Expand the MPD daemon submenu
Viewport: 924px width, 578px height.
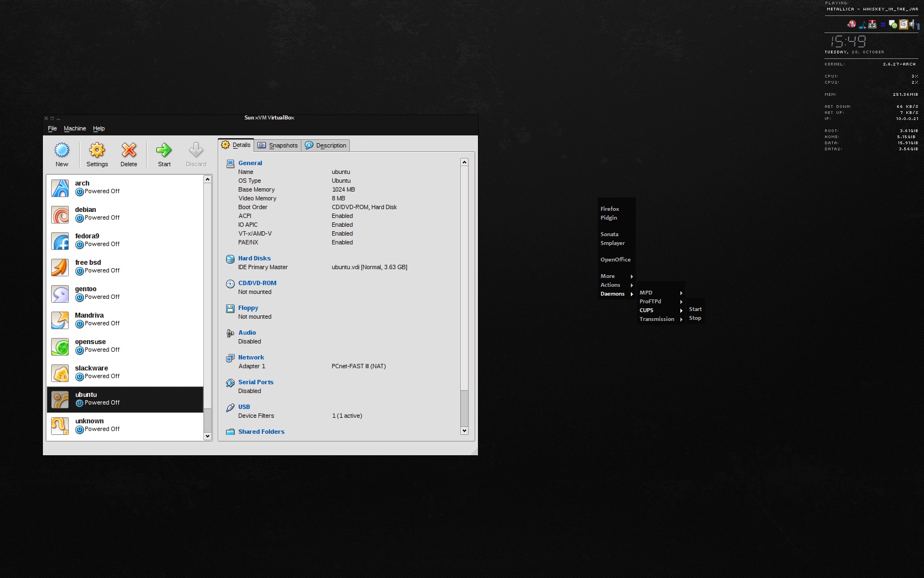tap(661, 293)
